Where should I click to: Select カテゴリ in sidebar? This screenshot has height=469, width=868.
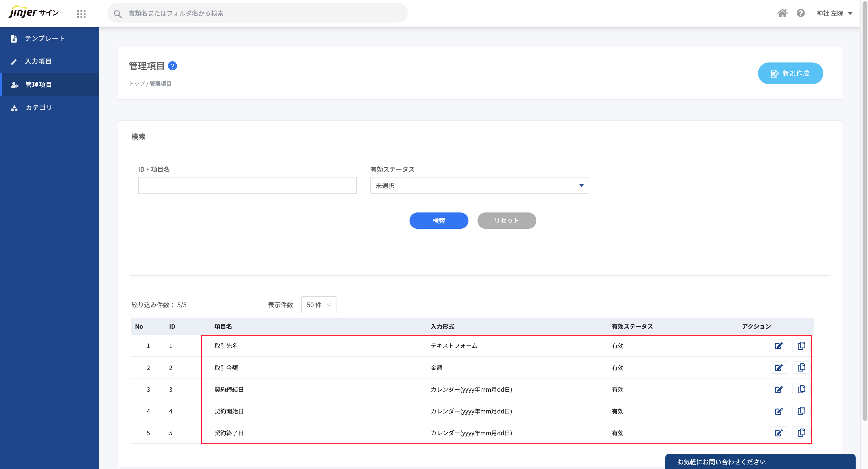tap(39, 107)
